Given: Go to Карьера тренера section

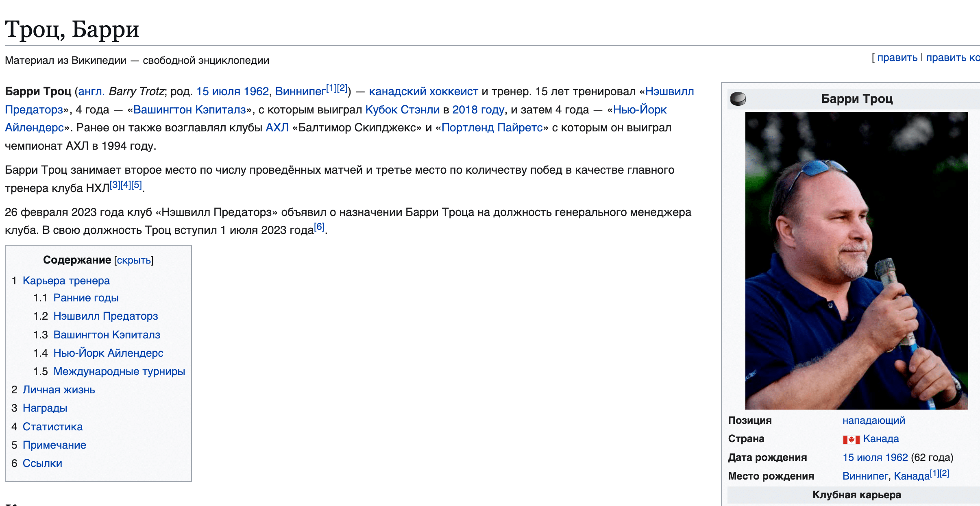Looking at the screenshot, I should point(66,281).
